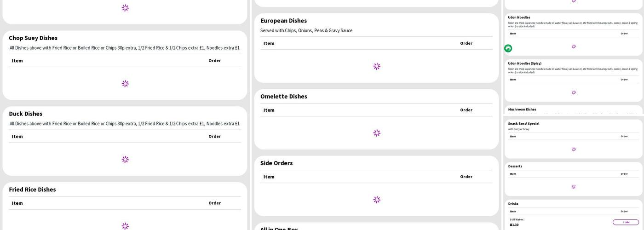
Task: Select the Still Water drink item
Action: [x=517, y=219]
